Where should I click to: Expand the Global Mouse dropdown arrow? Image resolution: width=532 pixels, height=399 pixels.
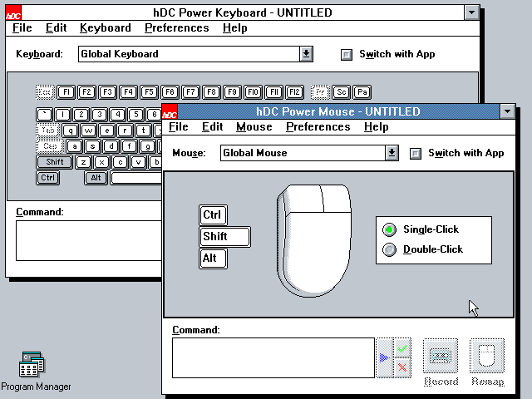click(392, 153)
